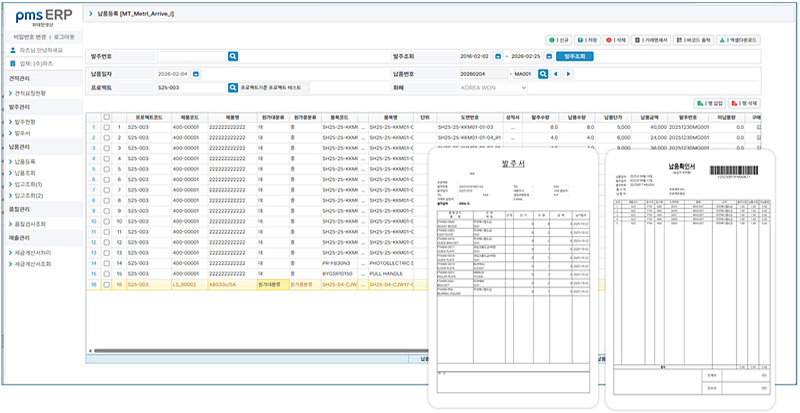The image size is (800, 413).
Task: Toggle the select-all checkbox in table header
Action: [x=107, y=116]
